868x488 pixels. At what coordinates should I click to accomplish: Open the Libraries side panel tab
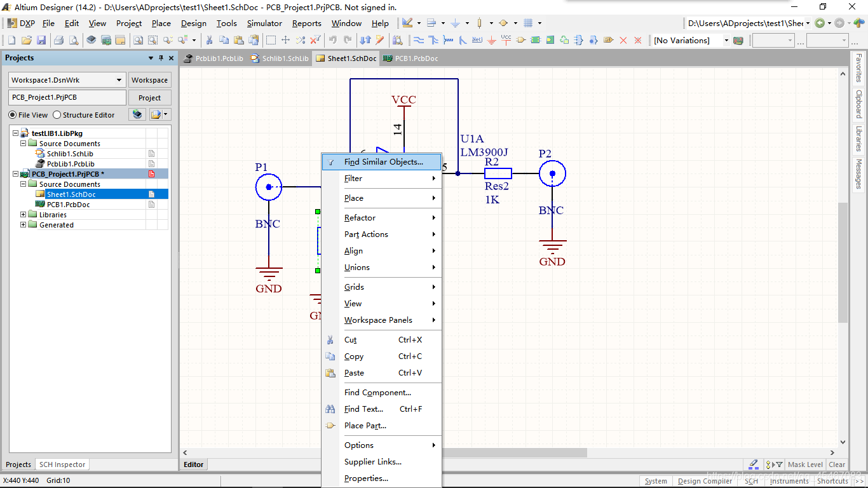[x=858, y=138]
